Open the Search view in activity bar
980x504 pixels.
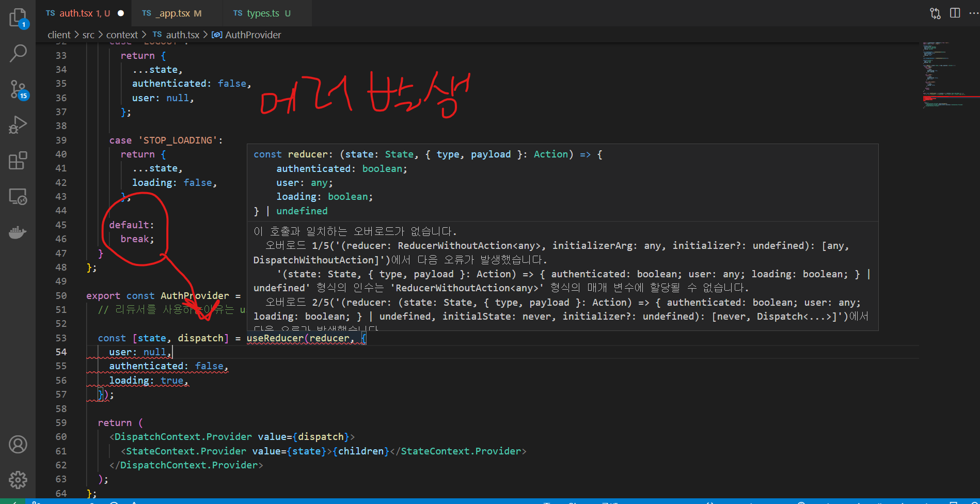(x=18, y=53)
